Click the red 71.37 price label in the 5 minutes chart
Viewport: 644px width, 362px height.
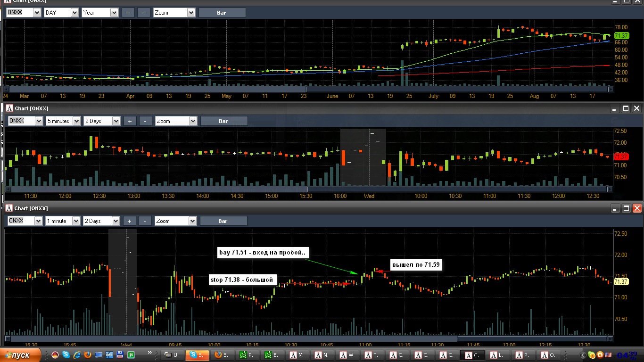[x=621, y=157]
